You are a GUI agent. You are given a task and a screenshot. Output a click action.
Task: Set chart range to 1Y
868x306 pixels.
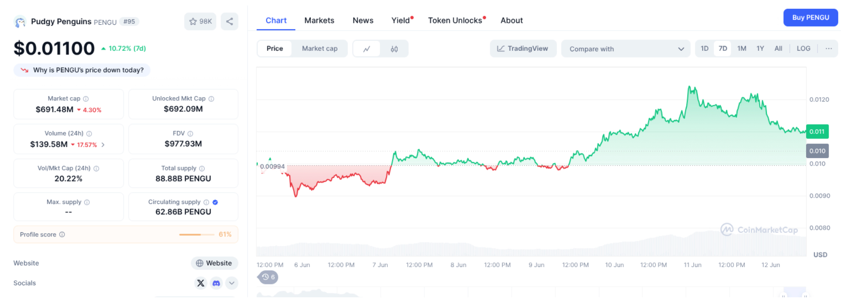(x=760, y=49)
